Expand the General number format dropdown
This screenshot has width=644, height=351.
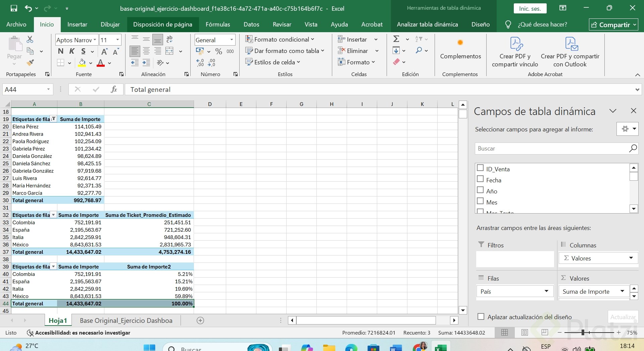[232, 40]
